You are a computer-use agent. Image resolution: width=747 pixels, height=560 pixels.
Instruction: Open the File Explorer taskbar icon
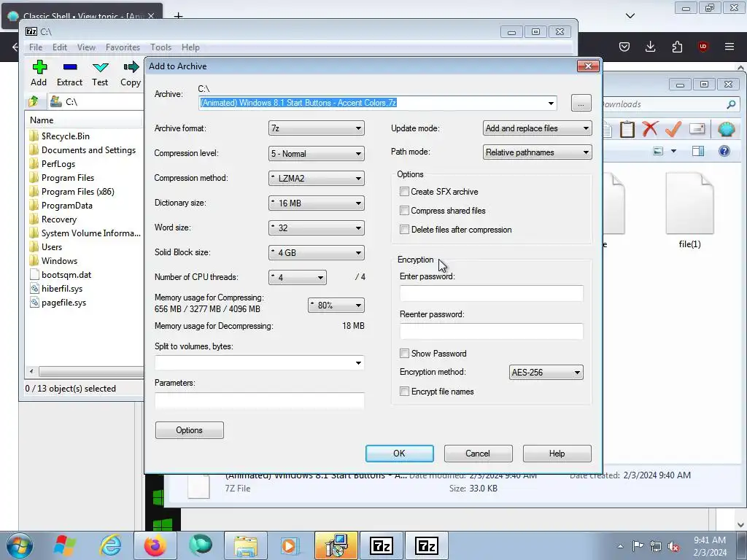point(246,545)
